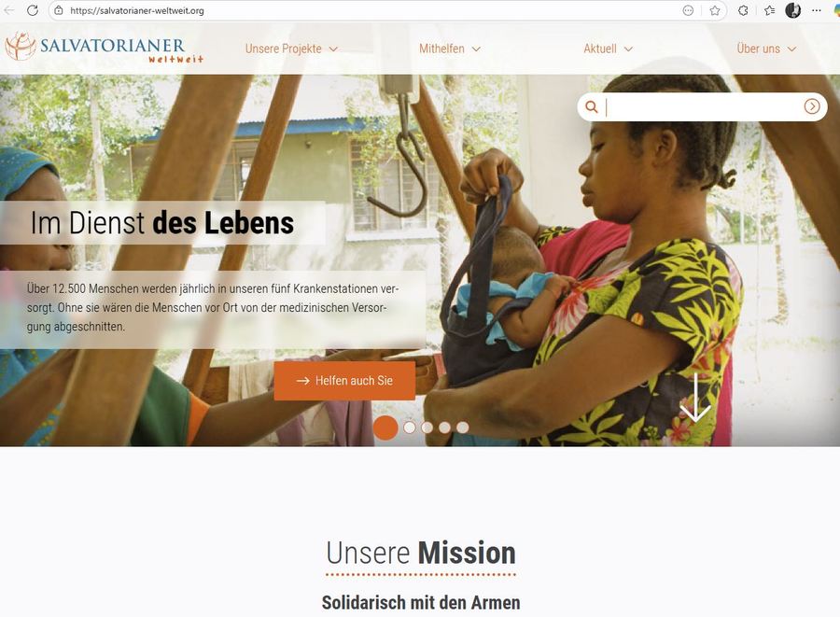Add page to favorites with star icon
840x617 pixels.
coord(715,10)
